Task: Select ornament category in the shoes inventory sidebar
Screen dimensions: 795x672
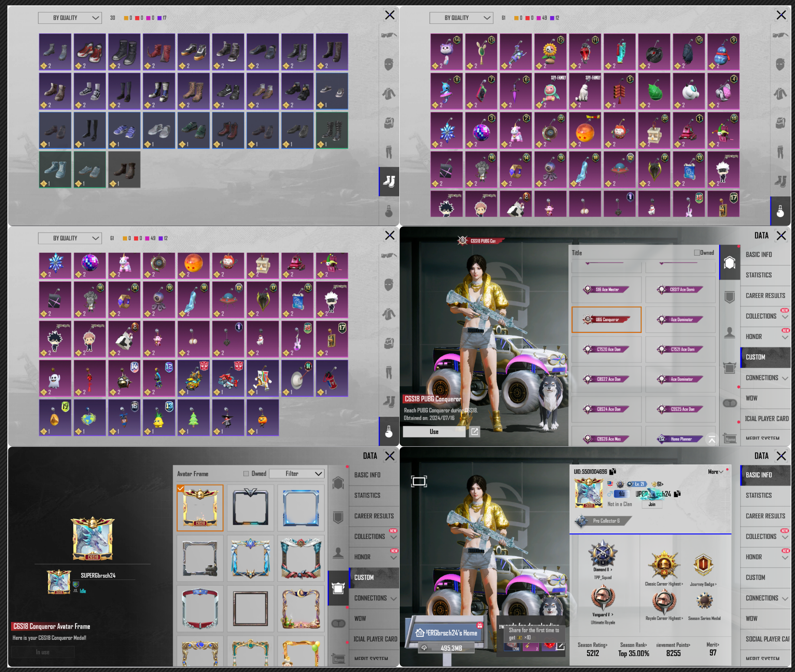Action: click(389, 211)
